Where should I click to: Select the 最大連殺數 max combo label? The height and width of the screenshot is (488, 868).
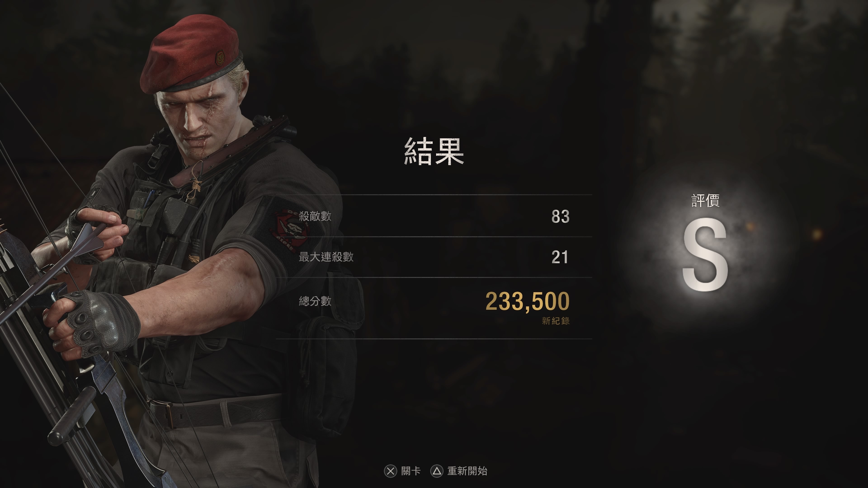pyautogui.click(x=326, y=257)
